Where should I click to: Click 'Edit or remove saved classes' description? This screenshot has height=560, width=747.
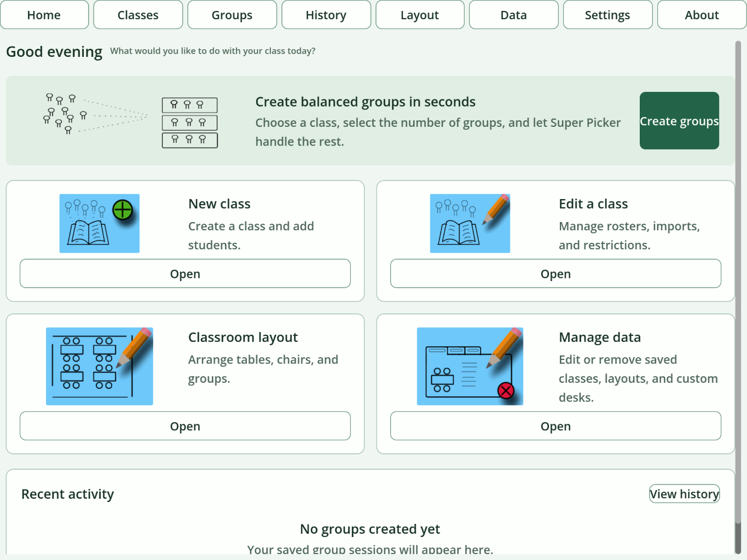pos(638,378)
